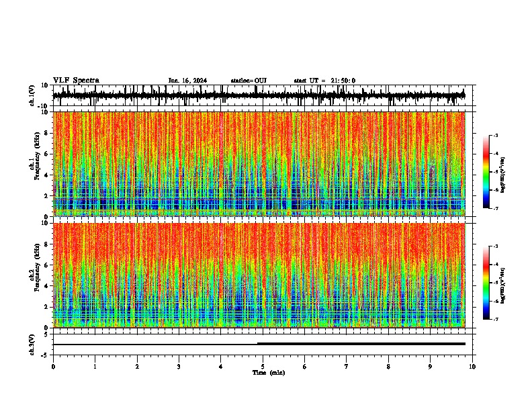Click time axis tick label 10
Viewport: 532px width, 411px height.
[472, 367]
